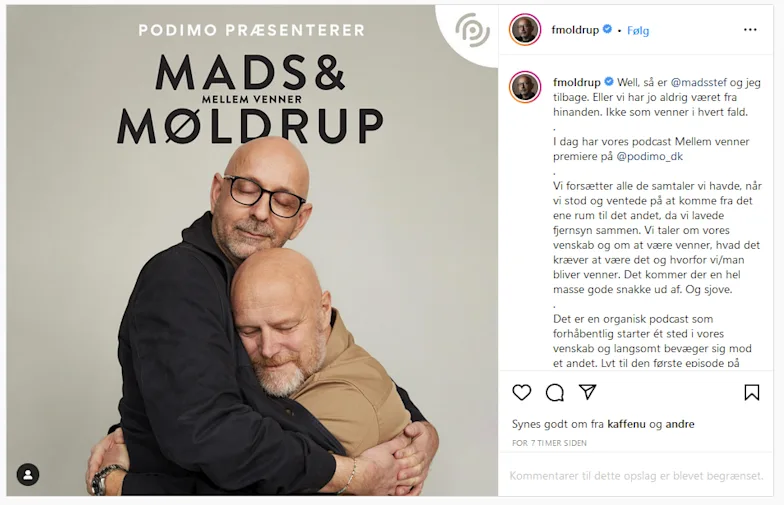This screenshot has width=784, height=505.
Task: Click the verified badge in the header
Action: [608, 29]
